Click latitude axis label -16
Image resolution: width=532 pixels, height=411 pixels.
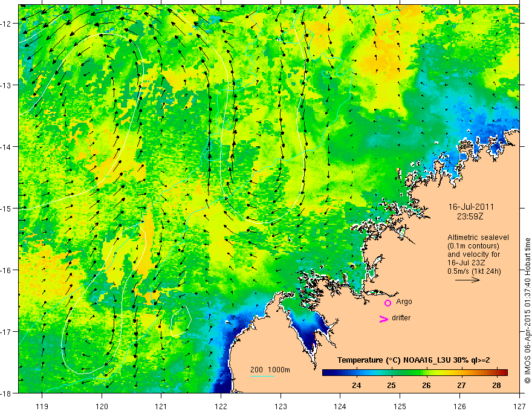coord(7,270)
